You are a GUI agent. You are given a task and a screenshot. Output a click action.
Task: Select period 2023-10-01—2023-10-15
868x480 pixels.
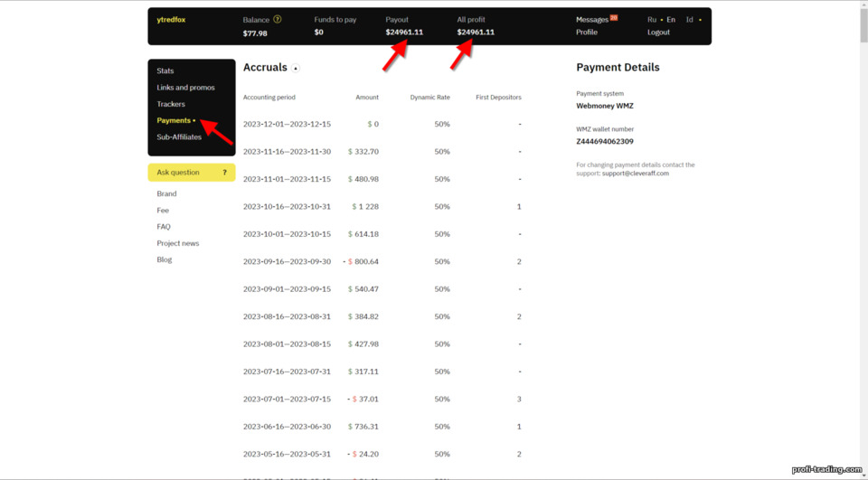pos(287,234)
